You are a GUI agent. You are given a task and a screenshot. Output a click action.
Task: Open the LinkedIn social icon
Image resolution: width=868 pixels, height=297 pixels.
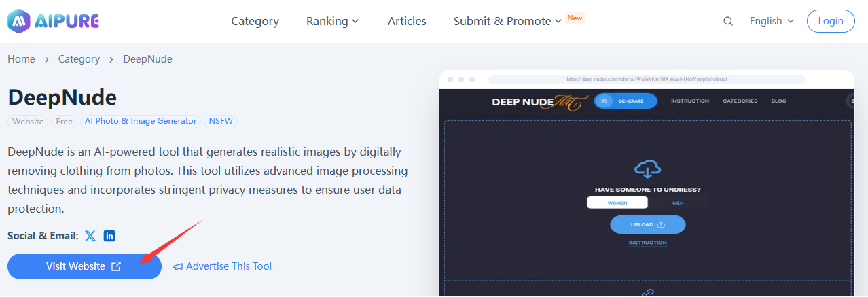coord(109,236)
